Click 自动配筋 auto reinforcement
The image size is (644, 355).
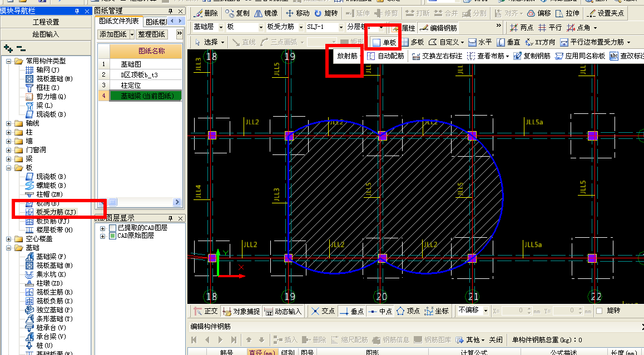click(x=385, y=56)
